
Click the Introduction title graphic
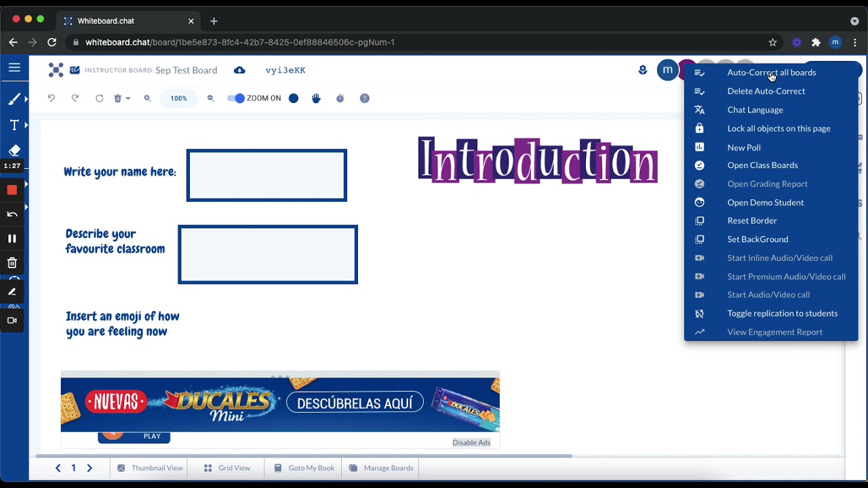(538, 160)
